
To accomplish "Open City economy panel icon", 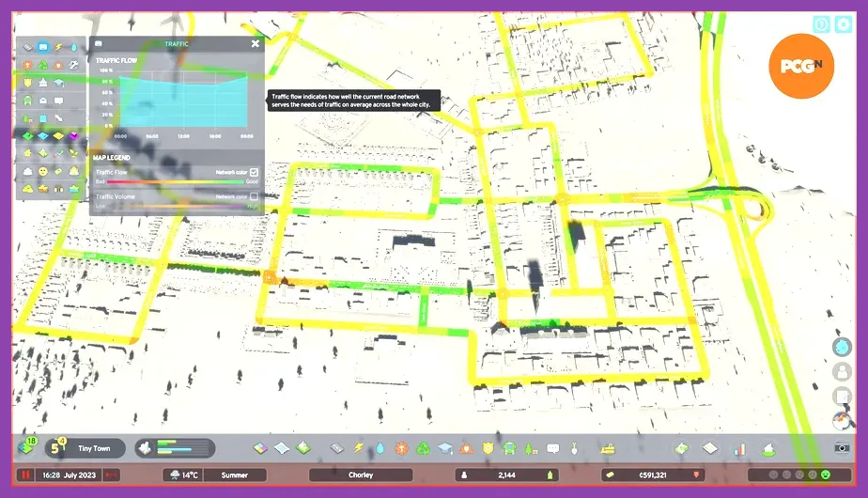I will [x=681, y=447].
